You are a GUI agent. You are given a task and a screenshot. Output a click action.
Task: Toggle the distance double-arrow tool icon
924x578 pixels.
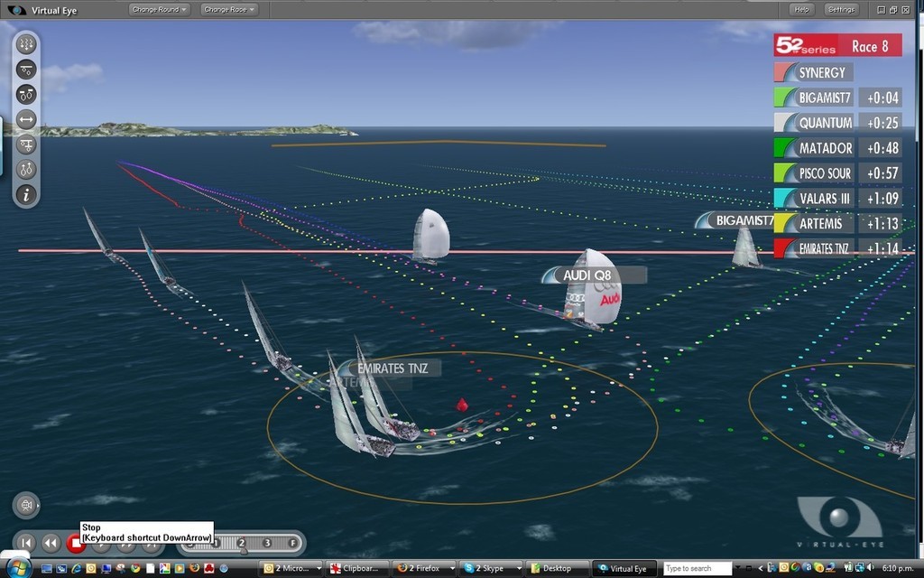(26, 120)
